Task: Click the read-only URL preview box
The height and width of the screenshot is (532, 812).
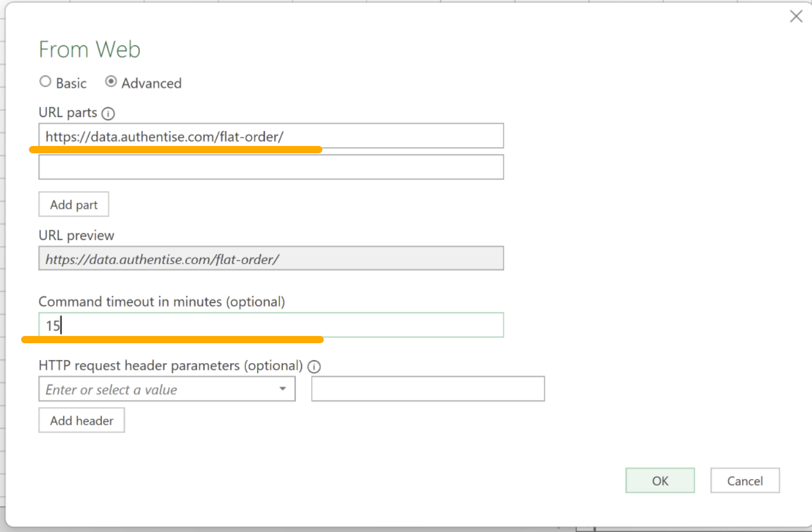Action: [x=271, y=259]
